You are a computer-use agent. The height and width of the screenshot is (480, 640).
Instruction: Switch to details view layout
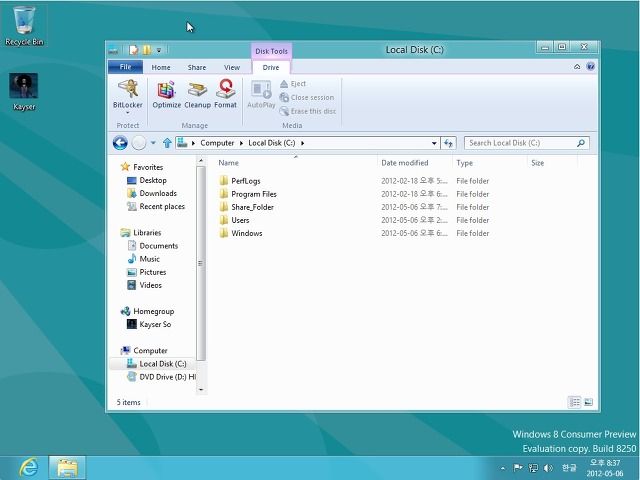coord(574,402)
